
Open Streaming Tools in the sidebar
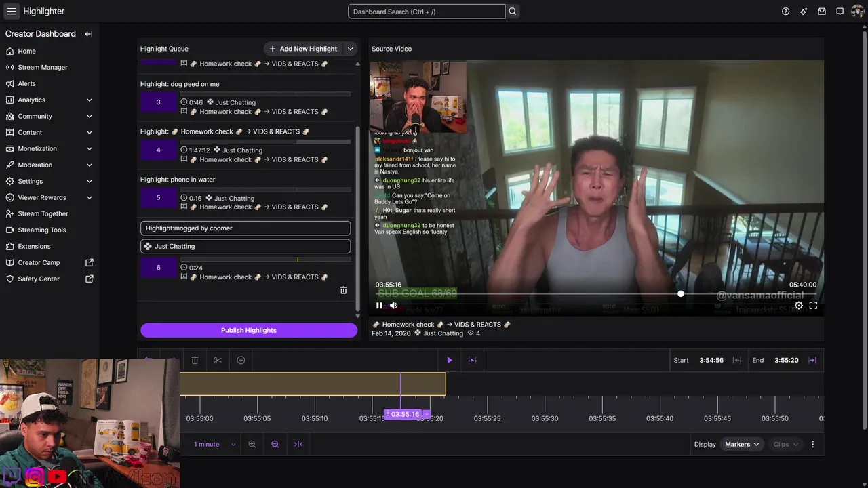(42, 230)
